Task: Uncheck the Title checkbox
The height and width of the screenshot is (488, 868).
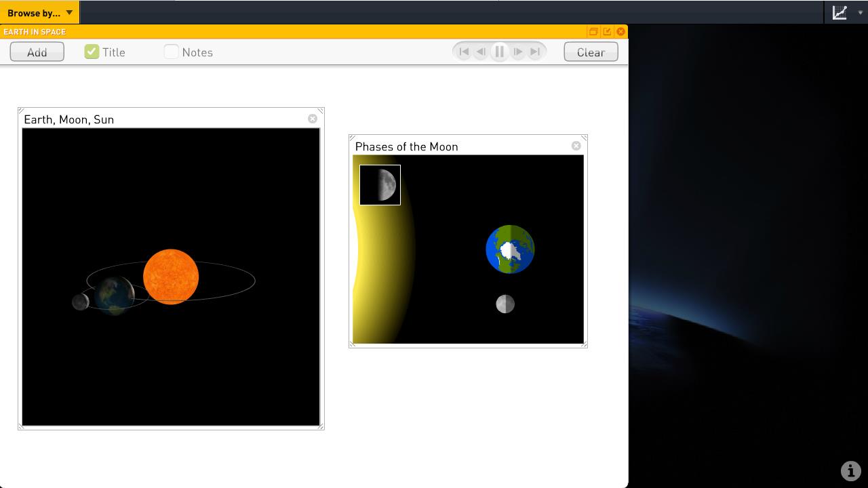Action: (92, 52)
